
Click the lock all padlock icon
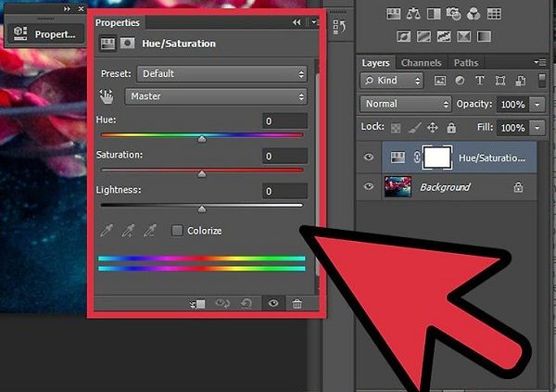(x=450, y=126)
